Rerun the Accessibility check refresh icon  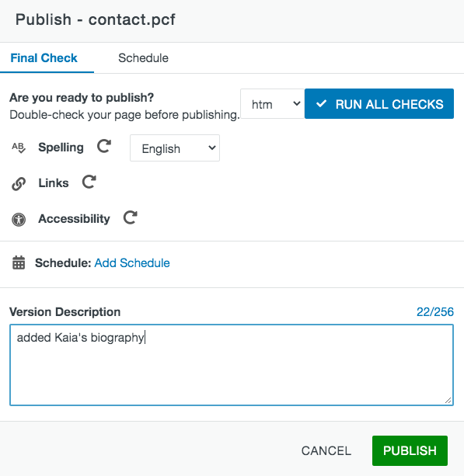pos(131,217)
